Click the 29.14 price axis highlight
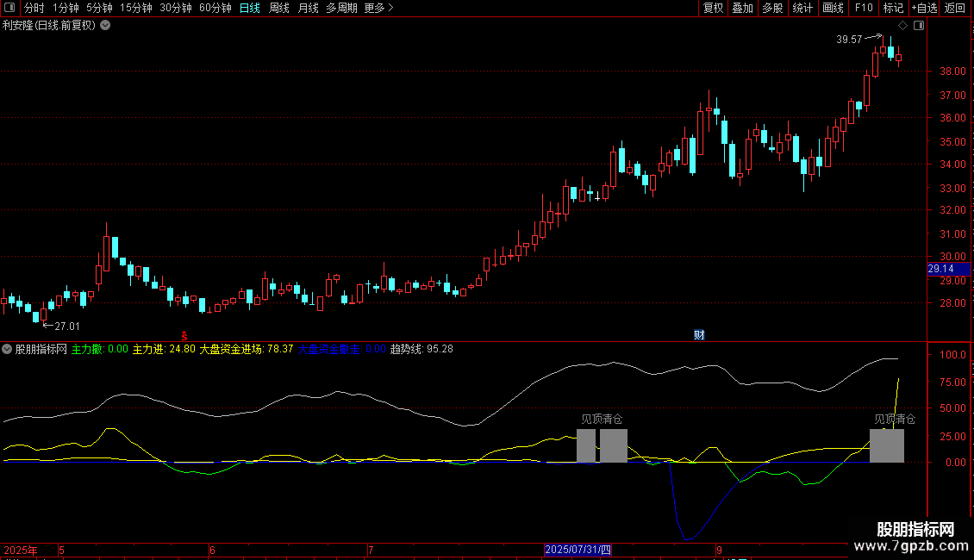The width and height of the screenshot is (974, 560). coord(948,269)
